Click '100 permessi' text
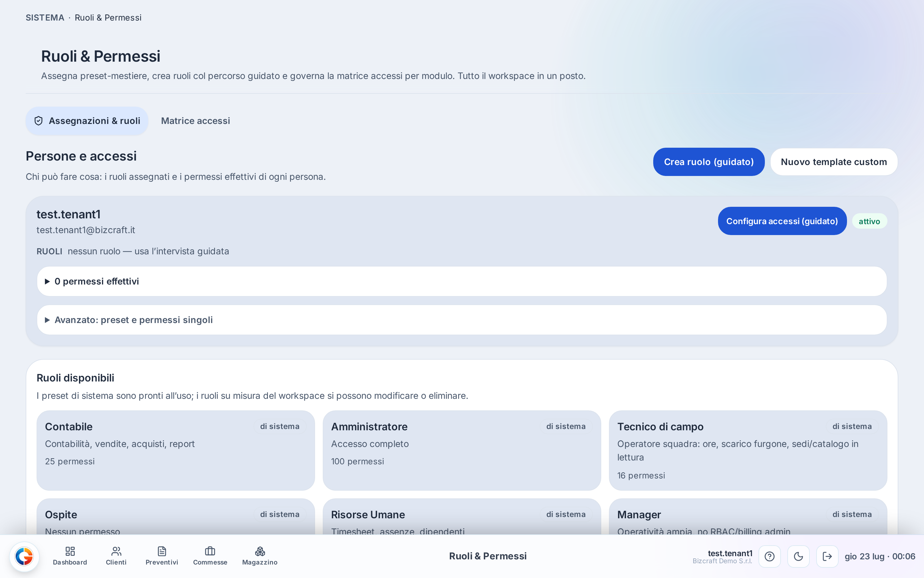Screen dimensions: 924x578 (357, 461)
